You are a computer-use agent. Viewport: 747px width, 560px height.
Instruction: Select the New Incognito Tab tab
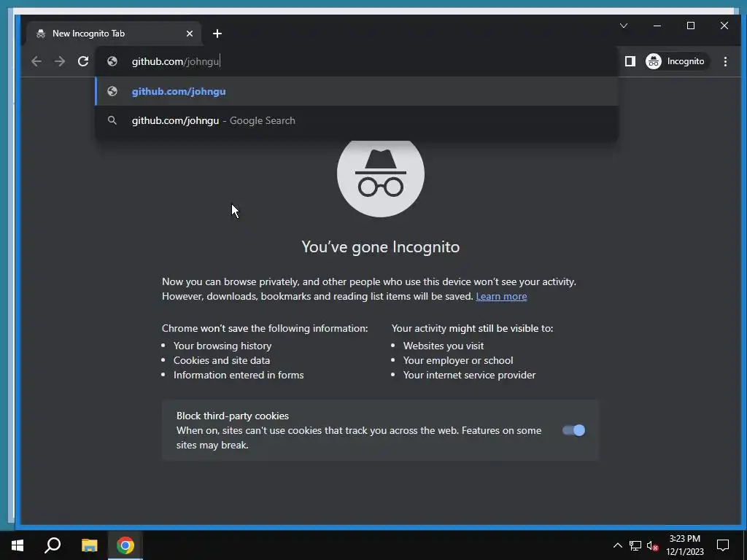pos(113,34)
